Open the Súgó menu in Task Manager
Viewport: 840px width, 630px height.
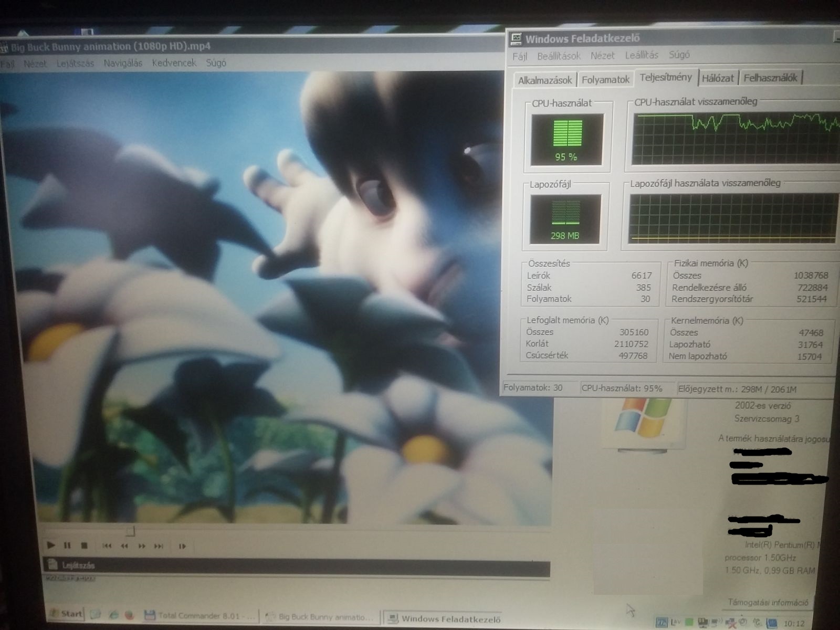[679, 55]
